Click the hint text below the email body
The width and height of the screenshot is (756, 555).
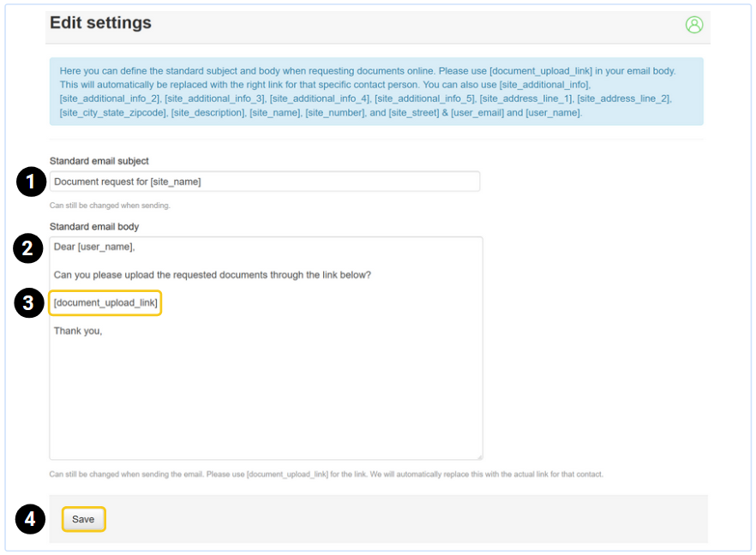[326, 474]
